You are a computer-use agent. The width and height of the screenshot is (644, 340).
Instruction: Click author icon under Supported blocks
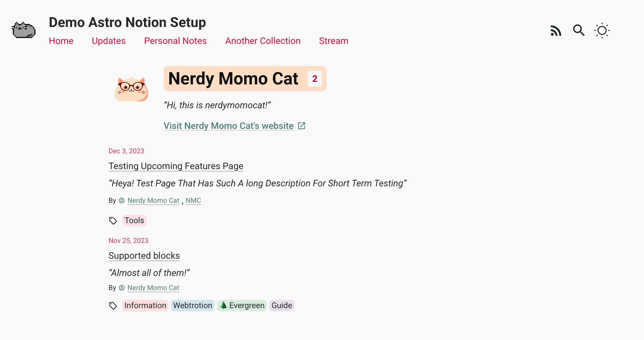122,288
